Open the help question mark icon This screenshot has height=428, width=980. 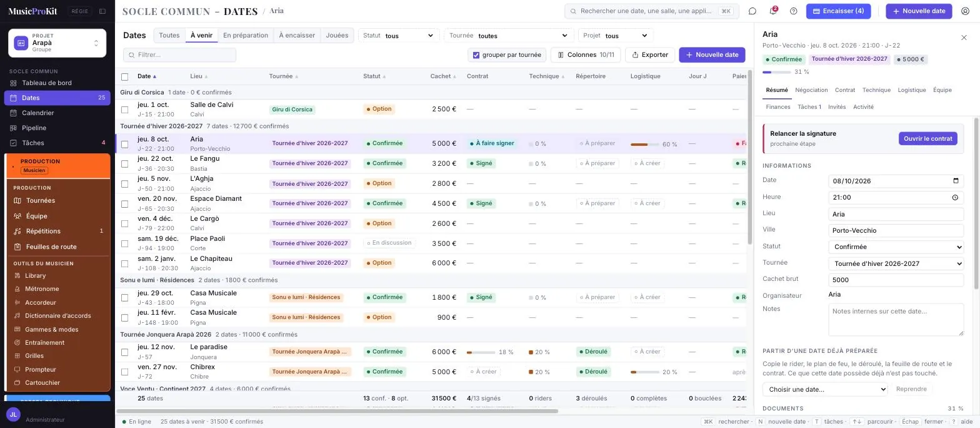point(794,11)
